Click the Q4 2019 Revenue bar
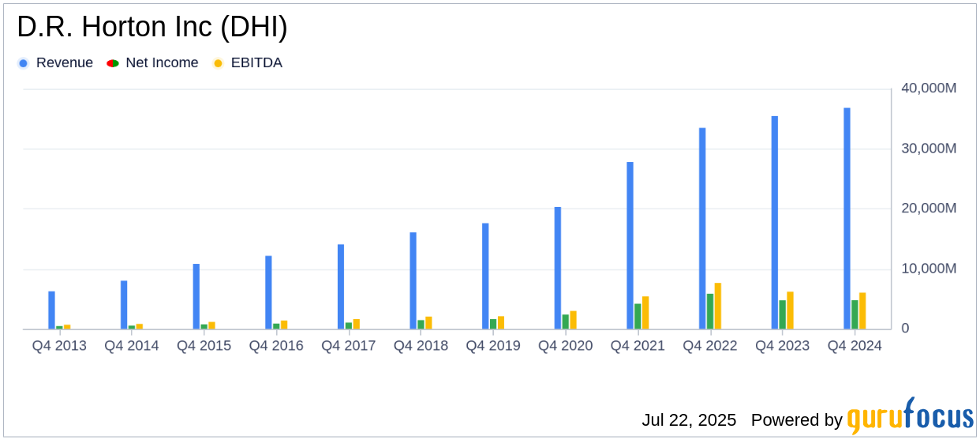Screen dimensions: 980x440 coord(485,276)
